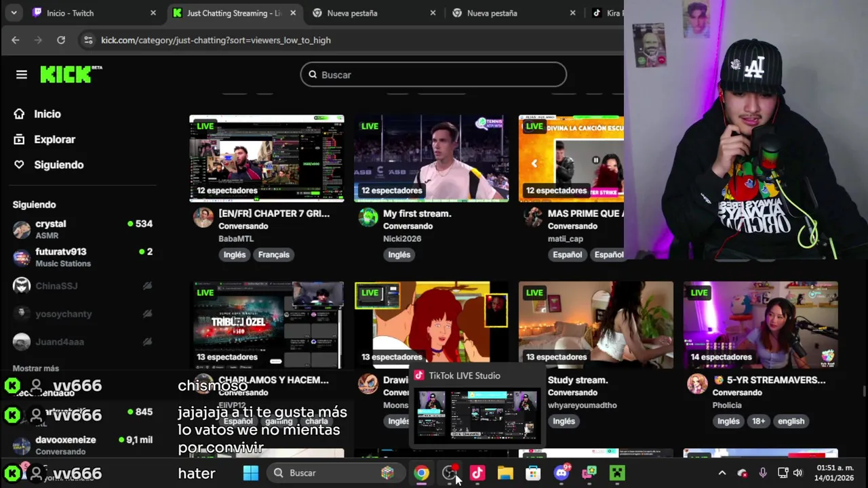Click the magnifier icon in Kick search
The width and height of the screenshot is (868, 488).
click(313, 75)
